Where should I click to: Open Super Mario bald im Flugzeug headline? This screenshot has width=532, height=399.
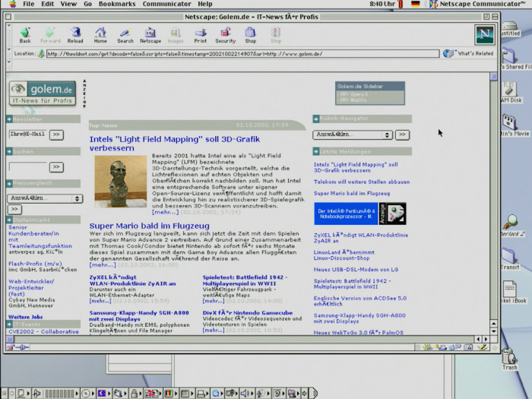(149, 226)
